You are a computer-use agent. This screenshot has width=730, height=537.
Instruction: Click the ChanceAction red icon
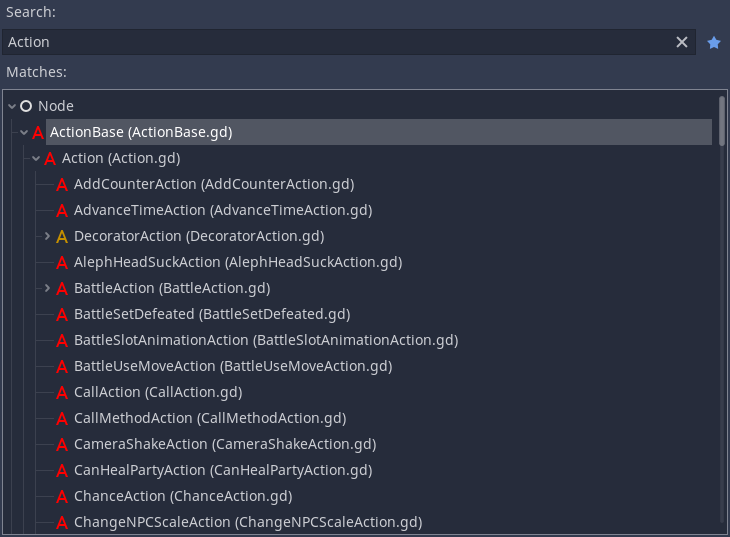point(62,496)
